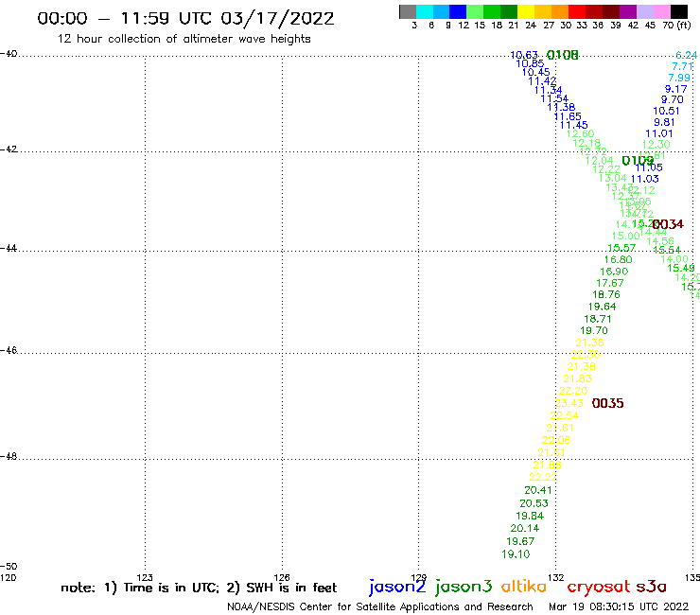This screenshot has height=615, width=700.
Task: Click the yellow value '22.06'
Action: click(556, 440)
